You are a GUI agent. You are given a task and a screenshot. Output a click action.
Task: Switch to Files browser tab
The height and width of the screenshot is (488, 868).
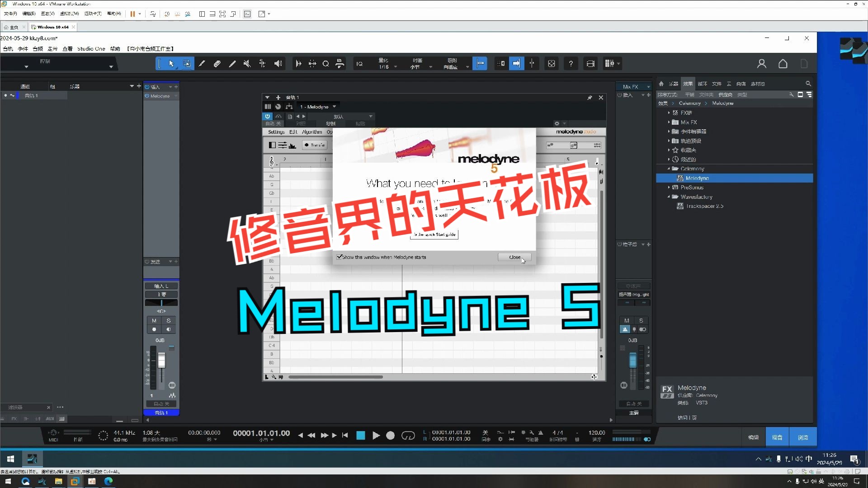(x=717, y=84)
